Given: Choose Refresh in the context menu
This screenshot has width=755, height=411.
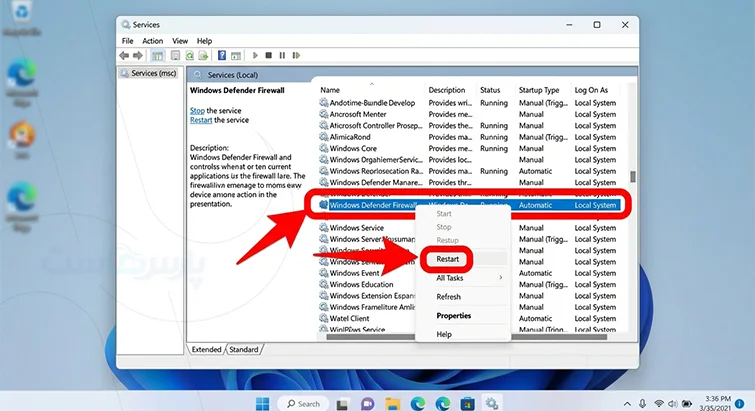Looking at the screenshot, I should pos(448,296).
